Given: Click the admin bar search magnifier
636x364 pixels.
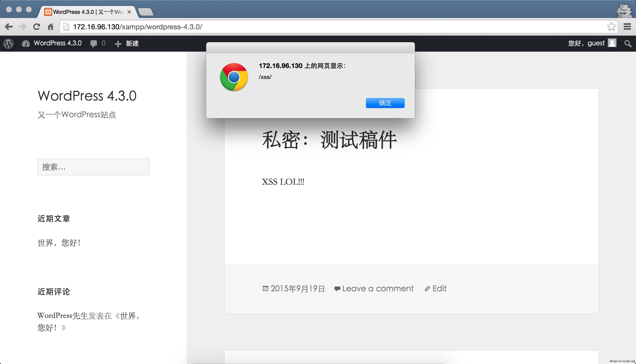Looking at the screenshot, I should point(628,43).
